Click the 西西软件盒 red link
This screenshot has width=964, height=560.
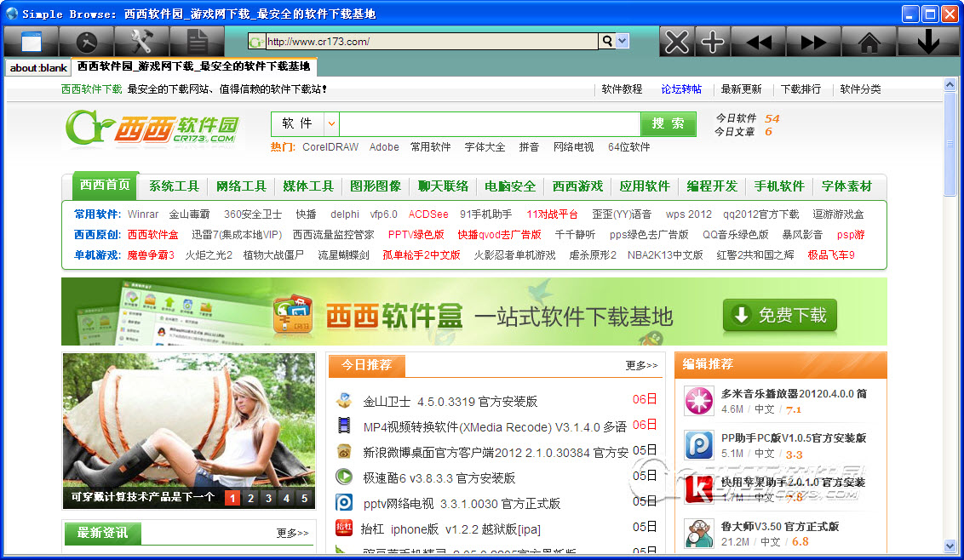pos(152,234)
